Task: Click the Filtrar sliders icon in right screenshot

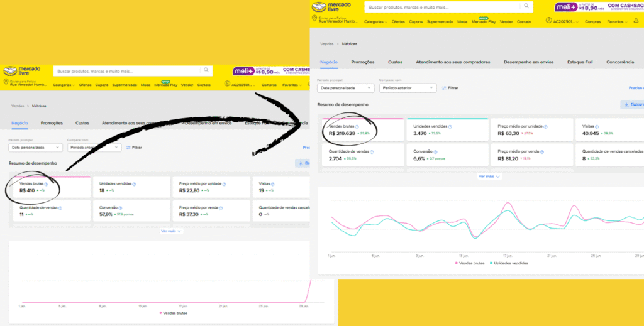Action: tap(445, 88)
